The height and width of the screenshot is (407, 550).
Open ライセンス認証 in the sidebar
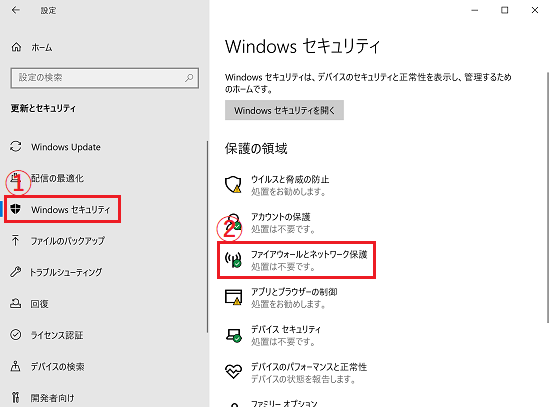click(57, 335)
